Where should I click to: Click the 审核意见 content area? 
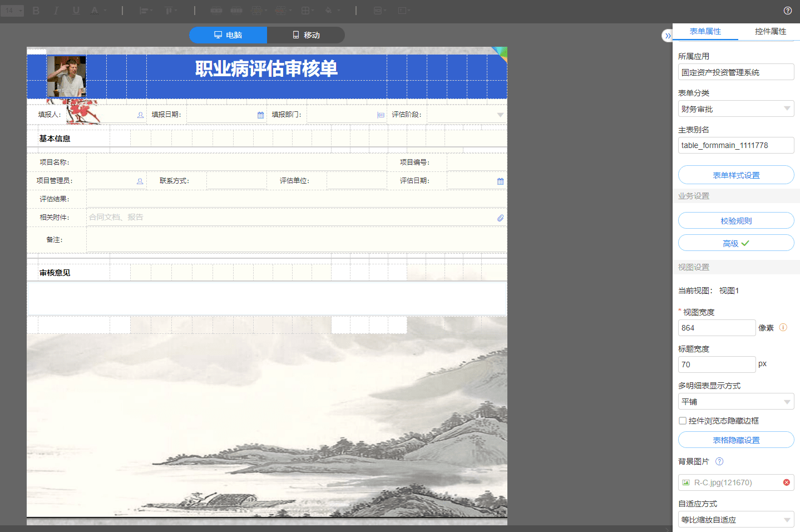pyautogui.click(x=267, y=298)
